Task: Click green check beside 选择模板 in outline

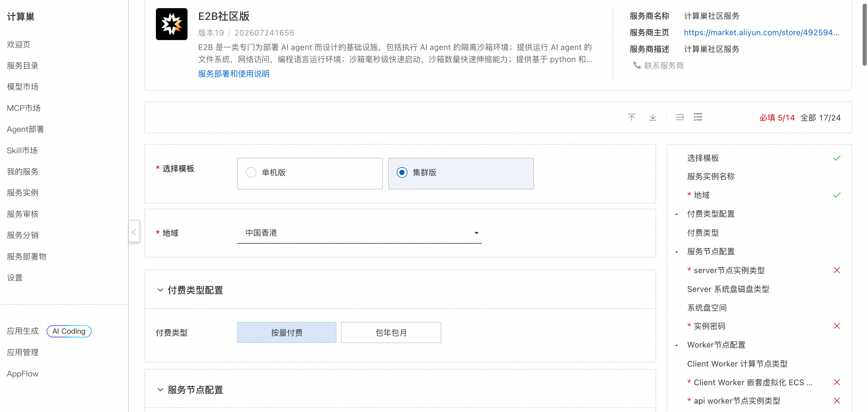Action: click(x=837, y=158)
